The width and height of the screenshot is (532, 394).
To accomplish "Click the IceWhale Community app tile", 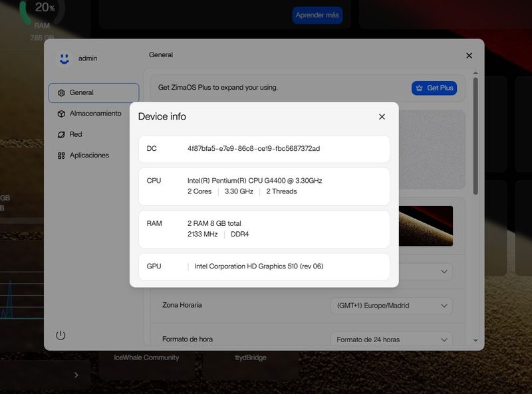I will click(146, 365).
